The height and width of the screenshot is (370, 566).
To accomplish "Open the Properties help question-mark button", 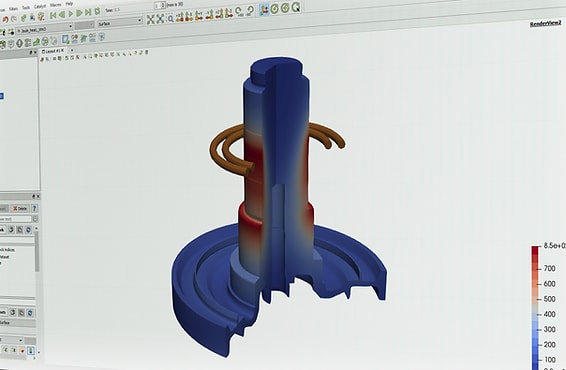I will pos(35,208).
